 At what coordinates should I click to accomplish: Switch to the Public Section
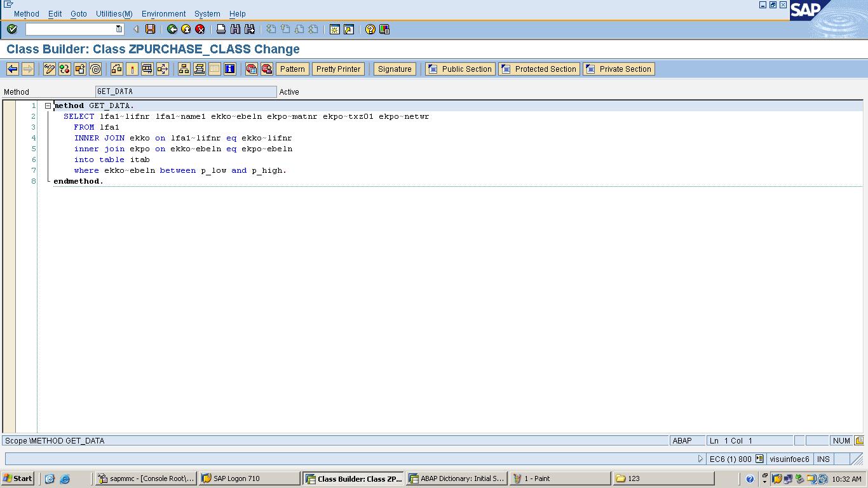(459, 69)
